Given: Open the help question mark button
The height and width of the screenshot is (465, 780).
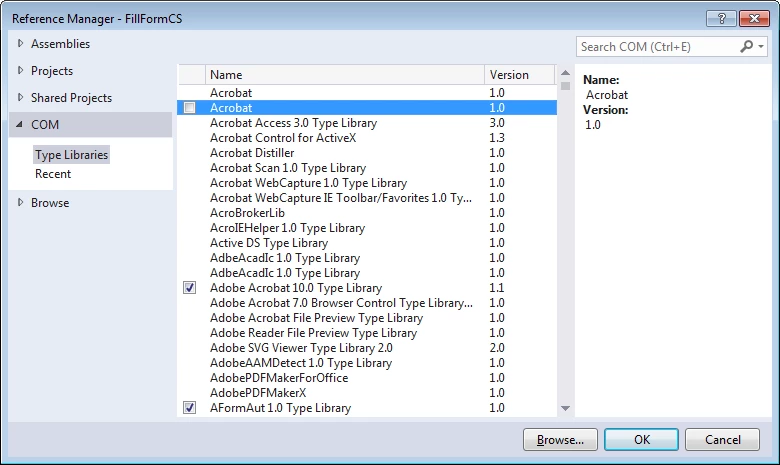Looking at the screenshot, I should tap(721, 18).
